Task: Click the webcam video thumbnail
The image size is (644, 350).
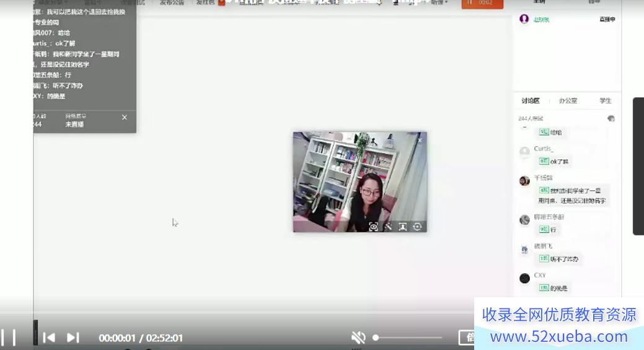Action: click(x=359, y=182)
